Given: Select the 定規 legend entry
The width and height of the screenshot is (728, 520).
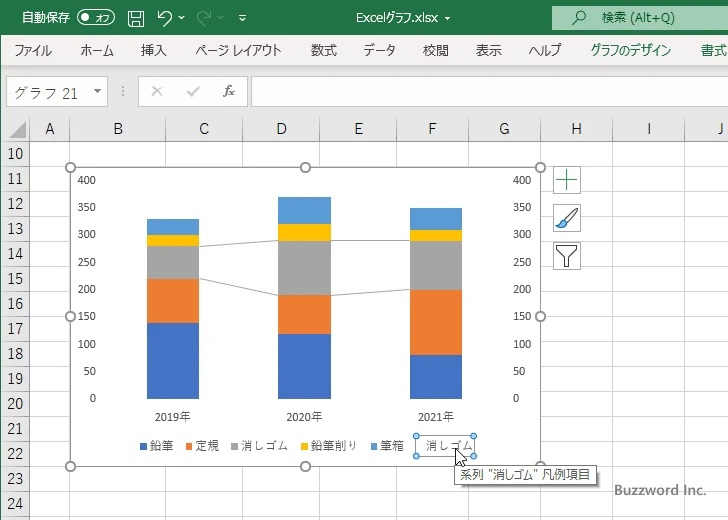Looking at the screenshot, I should pyautogui.click(x=202, y=446).
